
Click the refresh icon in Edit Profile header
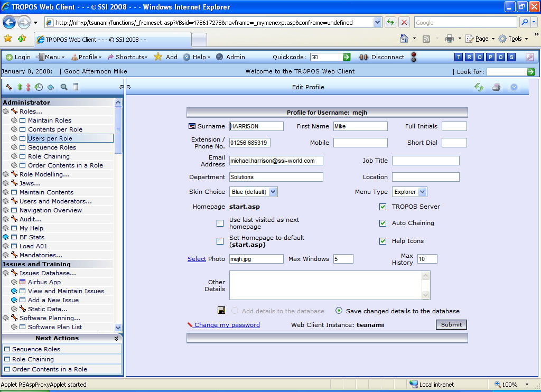[x=479, y=88]
